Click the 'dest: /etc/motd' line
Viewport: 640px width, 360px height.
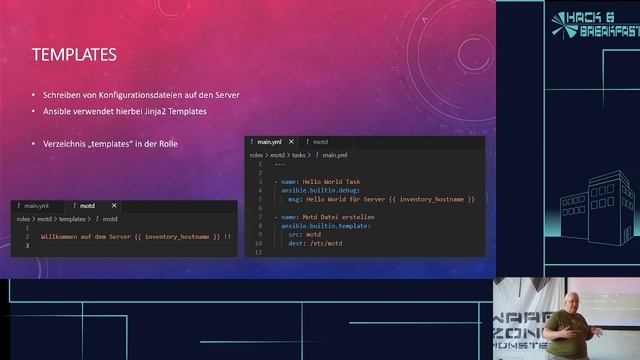tap(315, 244)
